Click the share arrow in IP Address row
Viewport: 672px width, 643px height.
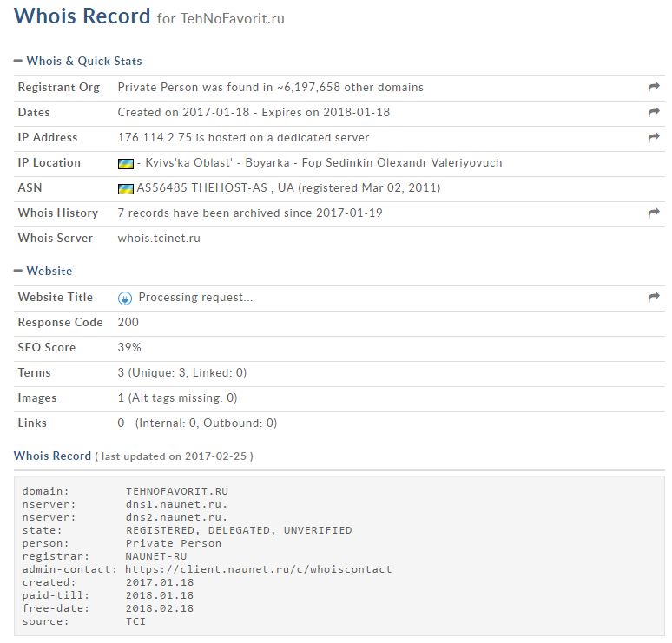654,137
